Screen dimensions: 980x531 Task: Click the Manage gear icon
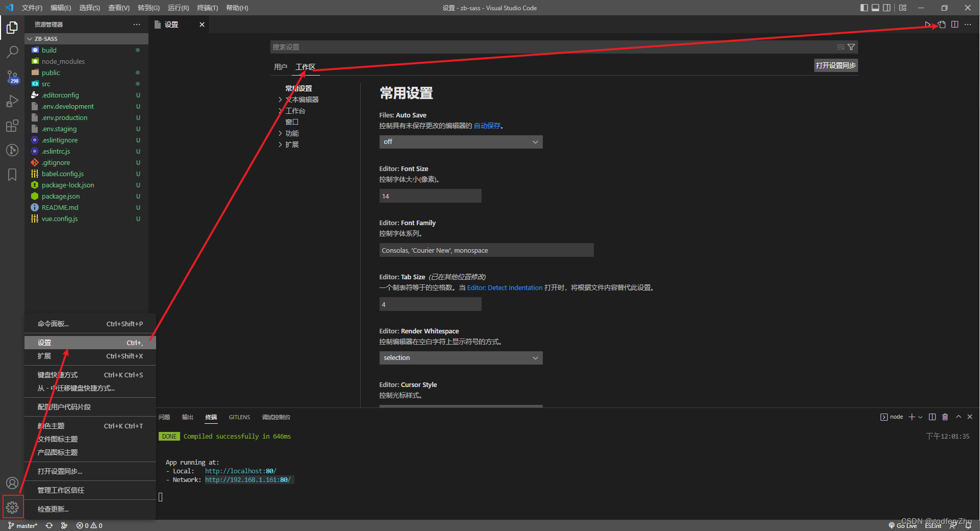tap(12, 508)
